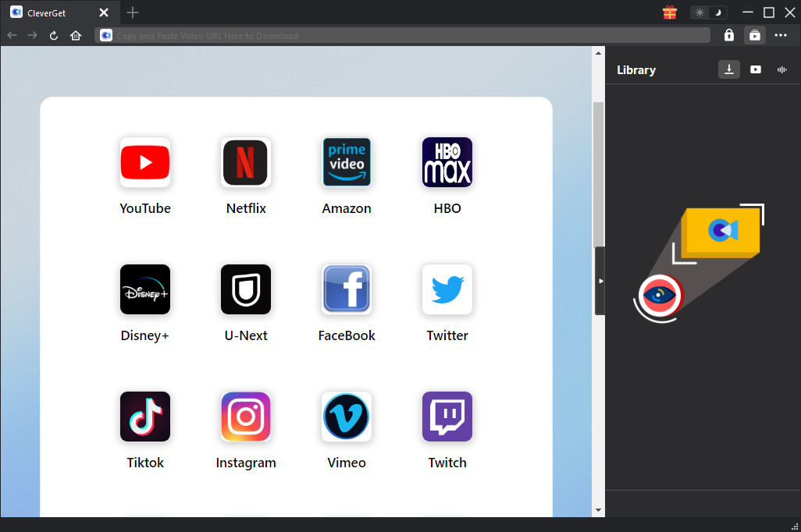Toggle the light/dark theme switch
Image resolution: width=801 pixels, height=532 pixels.
(x=709, y=12)
